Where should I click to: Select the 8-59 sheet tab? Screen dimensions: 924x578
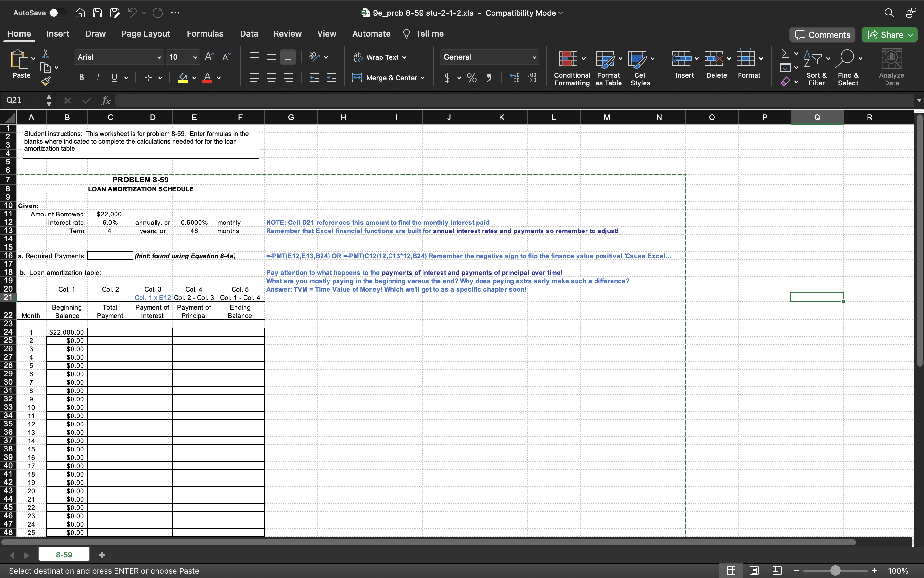pyautogui.click(x=64, y=555)
